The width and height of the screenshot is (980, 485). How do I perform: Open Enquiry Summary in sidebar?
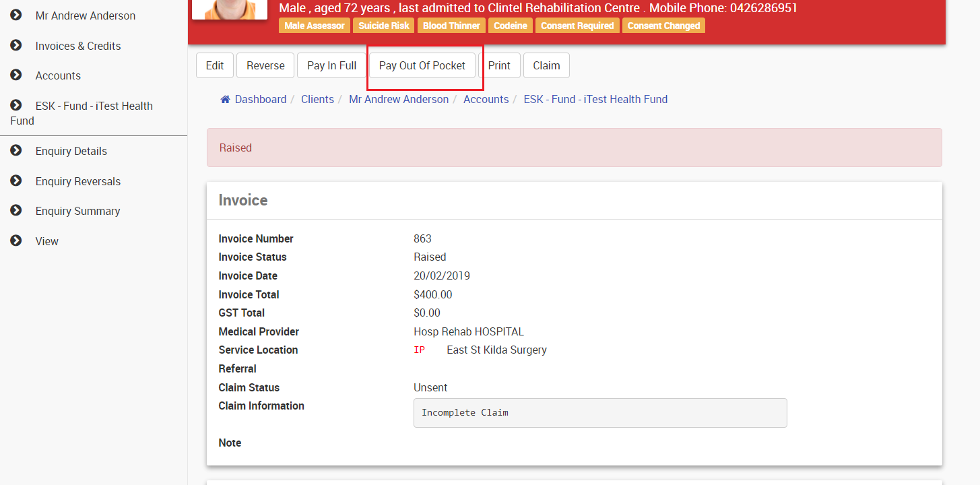coord(77,211)
